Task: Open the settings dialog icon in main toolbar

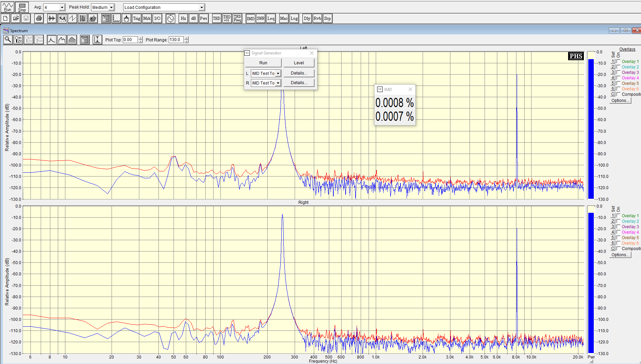Action: pos(106,18)
